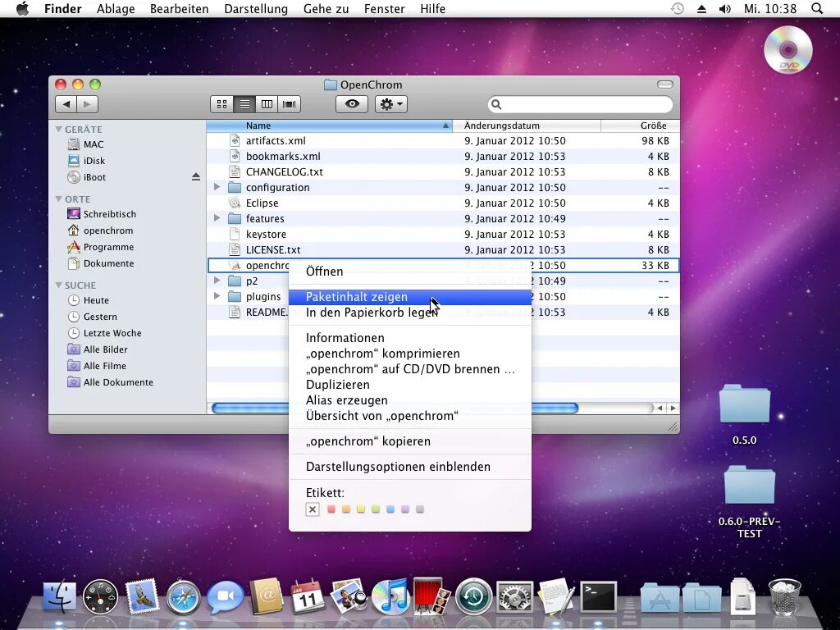Expand the plugins folder
Viewport: 840px width, 630px height.
point(217,295)
